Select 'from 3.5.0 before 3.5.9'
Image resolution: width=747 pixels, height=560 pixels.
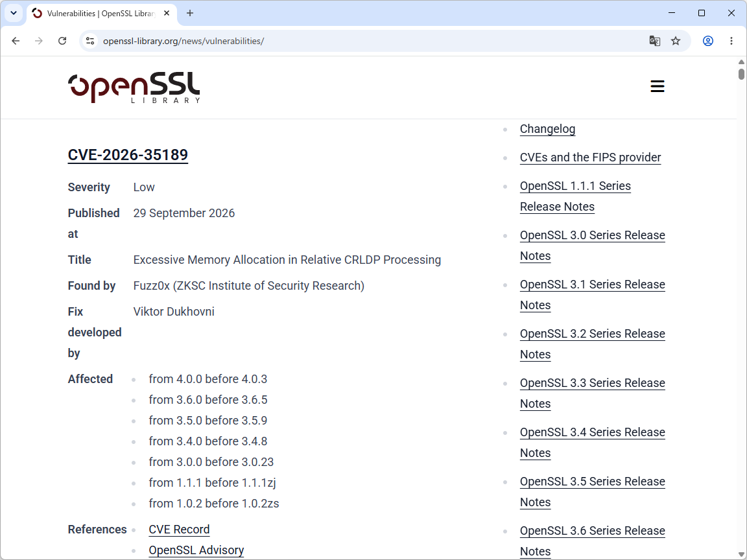[x=207, y=421]
